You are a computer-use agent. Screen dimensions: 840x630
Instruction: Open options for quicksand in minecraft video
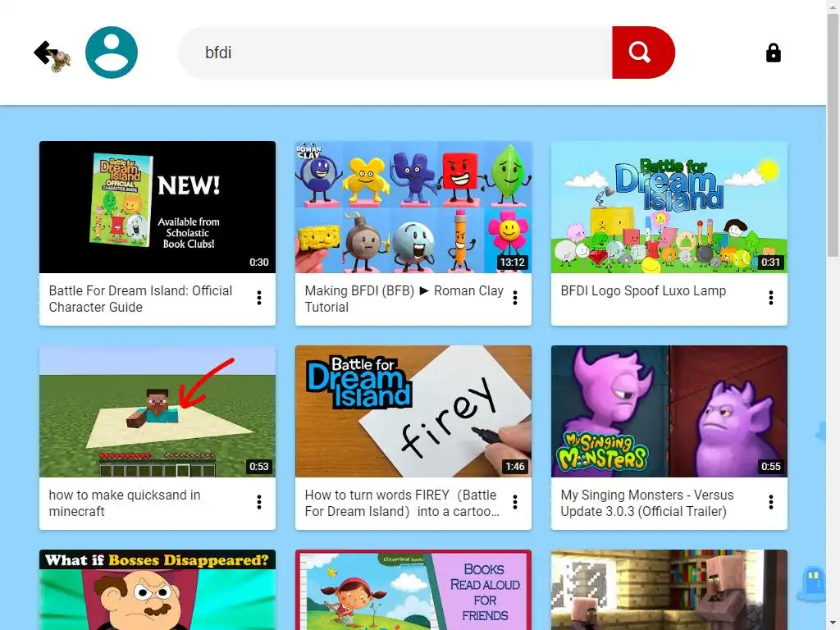259,502
